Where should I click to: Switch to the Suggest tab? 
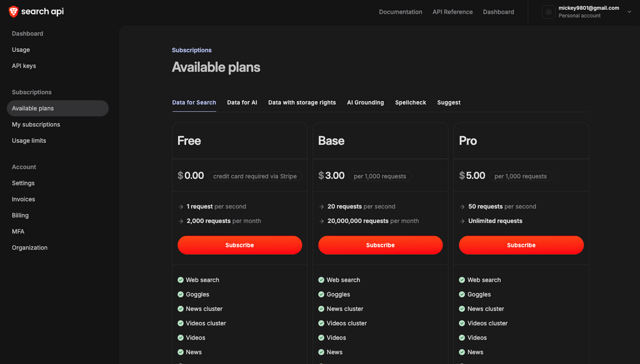pyautogui.click(x=449, y=102)
